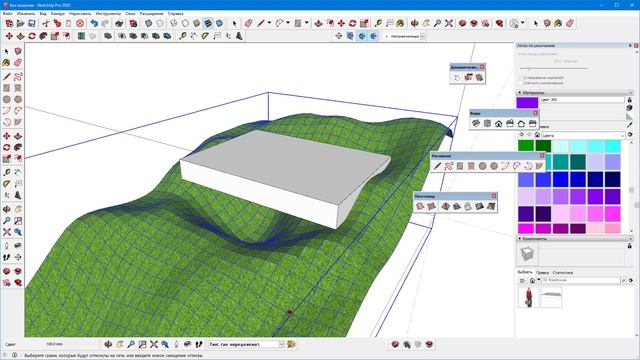Click the Print icon in top toolbar

pos(119,24)
